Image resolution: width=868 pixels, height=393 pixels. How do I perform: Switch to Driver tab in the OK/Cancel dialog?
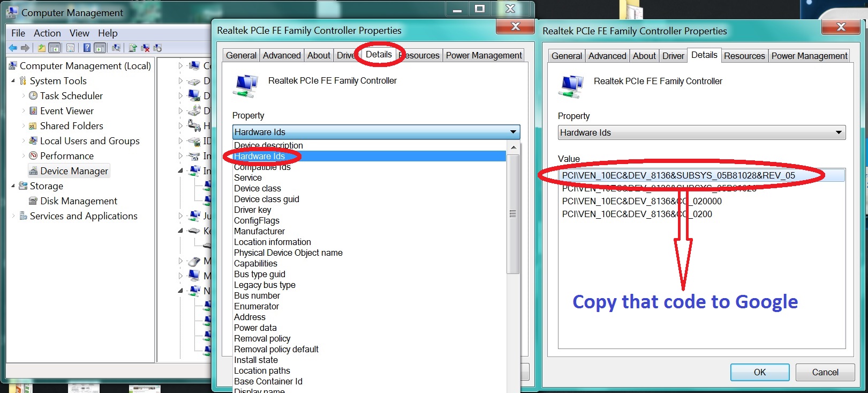pos(673,56)
